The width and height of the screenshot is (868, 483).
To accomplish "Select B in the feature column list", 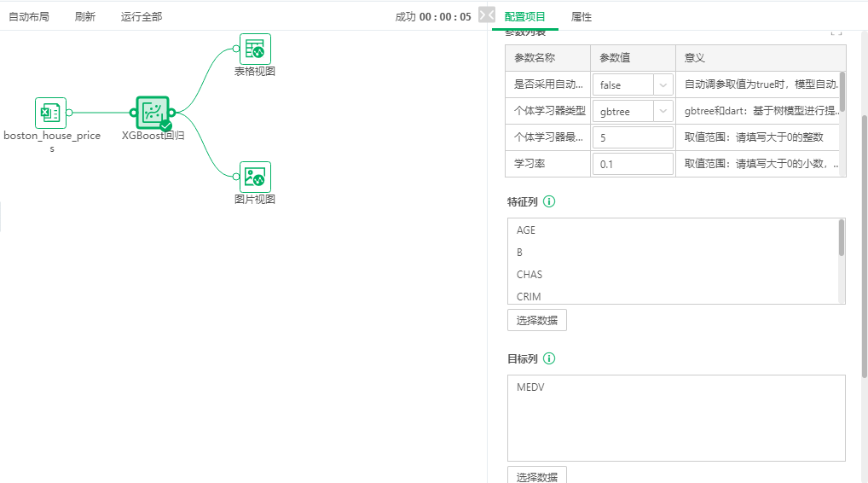I will 519,252.
